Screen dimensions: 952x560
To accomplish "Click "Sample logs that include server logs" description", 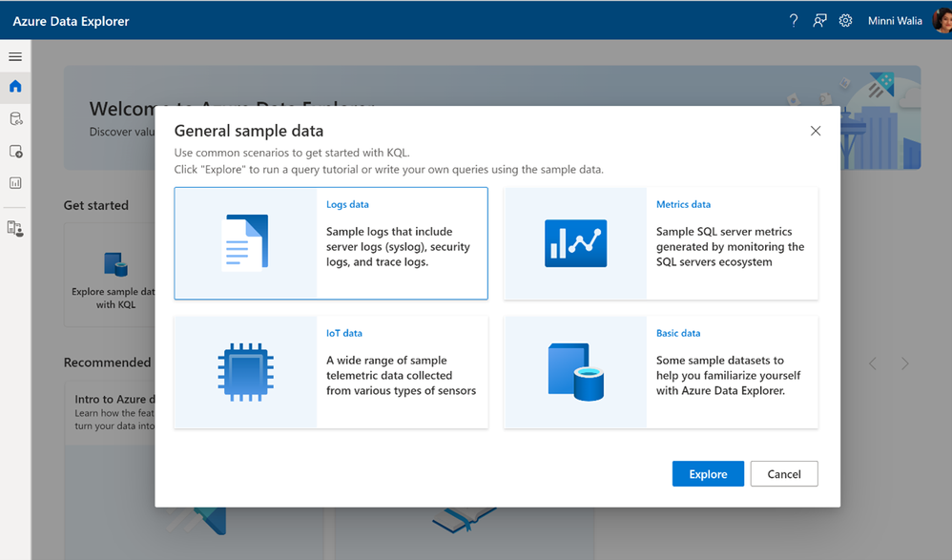I will pyautogui.click(x=398, y=246).
